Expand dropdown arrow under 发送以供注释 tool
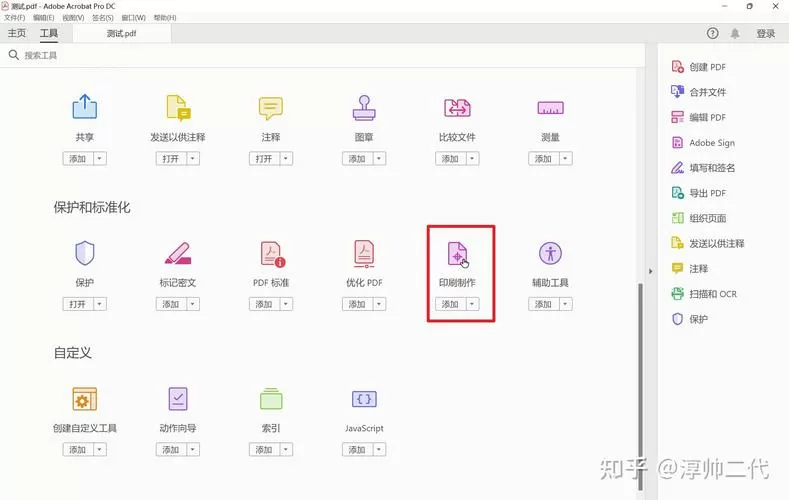 coord(193,159)
